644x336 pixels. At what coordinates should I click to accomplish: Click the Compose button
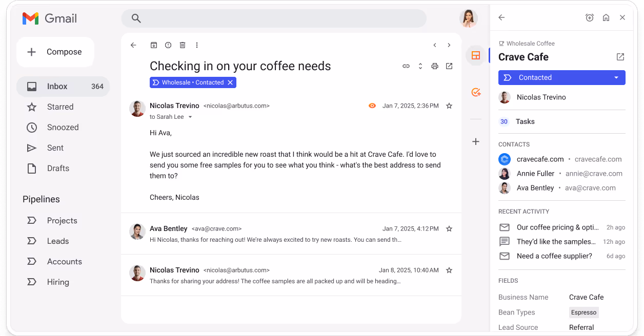[x=55, y=52]
